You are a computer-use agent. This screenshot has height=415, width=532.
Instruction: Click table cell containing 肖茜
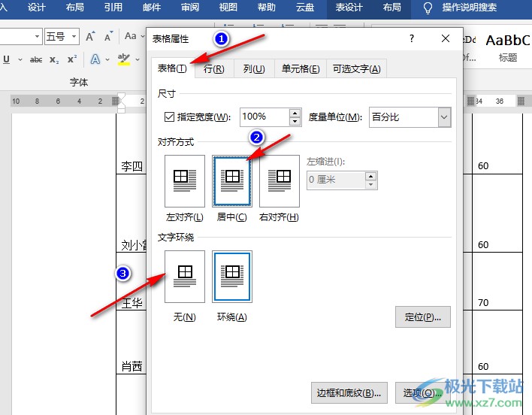[x=131, y=366]
